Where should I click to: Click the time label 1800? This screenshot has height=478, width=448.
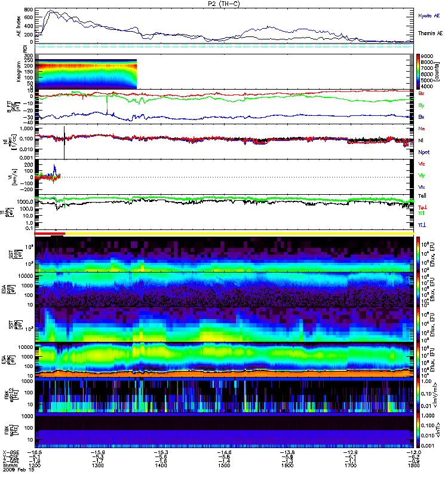pyautogui.click(x=413, y=465)
